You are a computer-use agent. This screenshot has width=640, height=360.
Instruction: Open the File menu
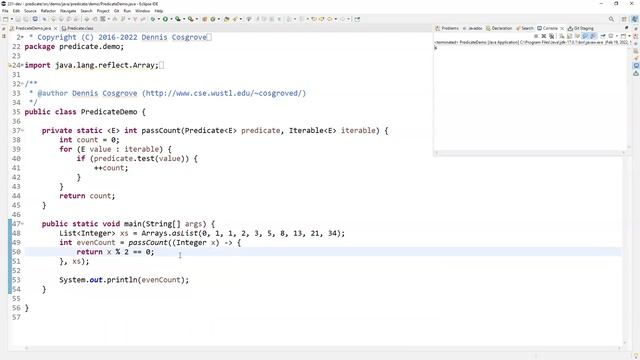pyautogui.click(x=5, y=11)
